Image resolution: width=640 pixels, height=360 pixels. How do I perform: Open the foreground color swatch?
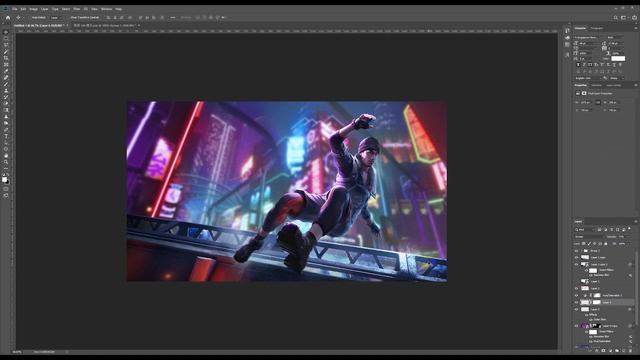coord(4,179)
